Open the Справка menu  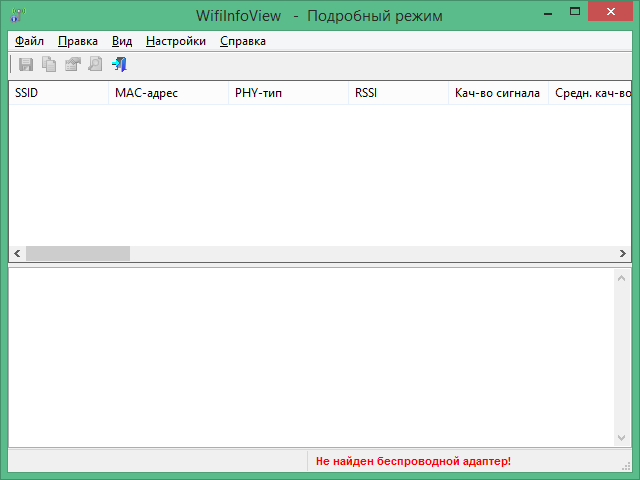243,41
